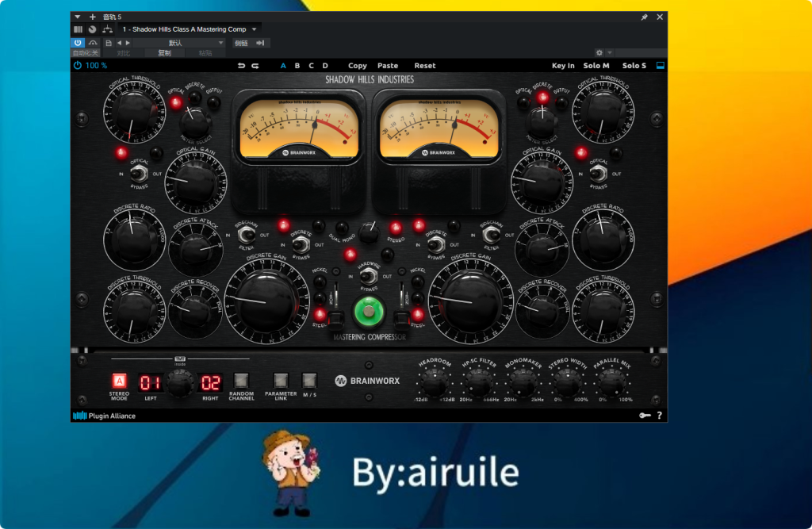The height and width of the screenshot is (529, 812).
Task: Click the left Meter Select knob
Action: [x=195, y=122]
